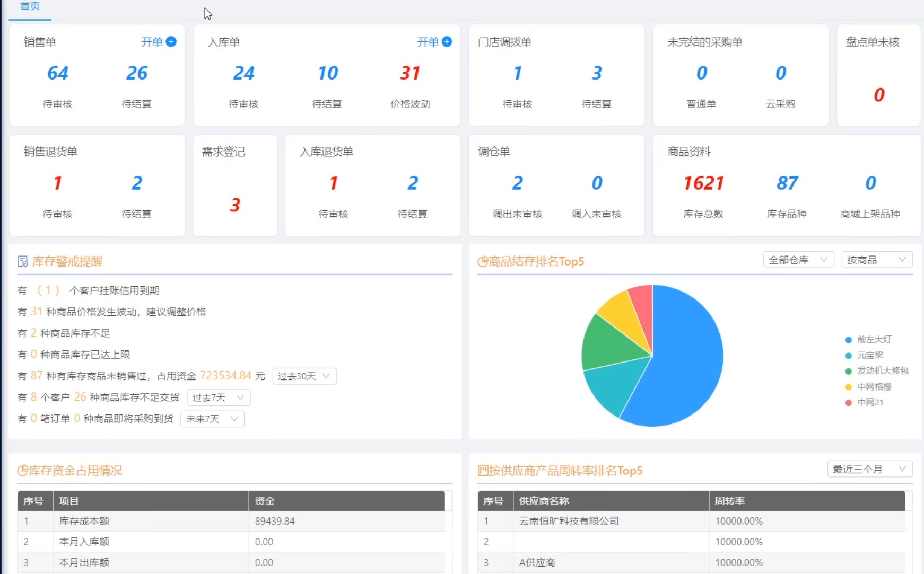Open the 过去30天 period dropdown
924x574 pixels.
(x=304, y=376)
